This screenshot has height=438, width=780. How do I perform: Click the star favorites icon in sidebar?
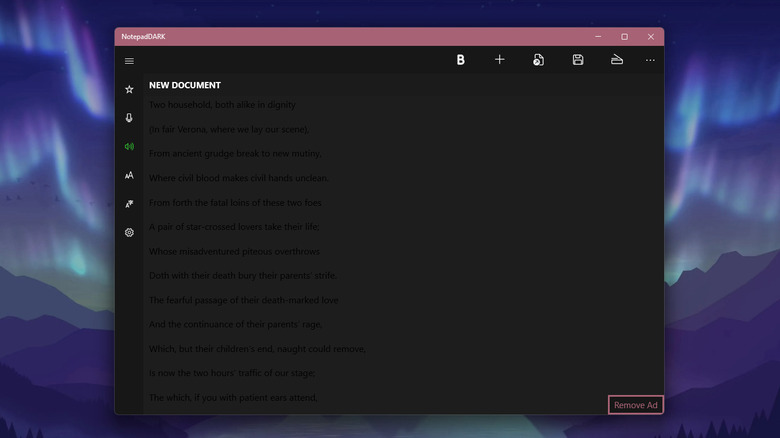tap(129, 90)
